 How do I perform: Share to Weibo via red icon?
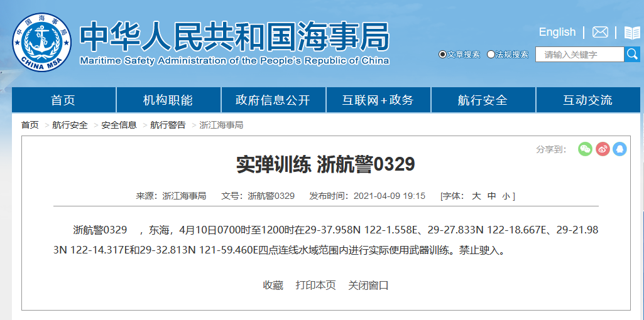603,149
